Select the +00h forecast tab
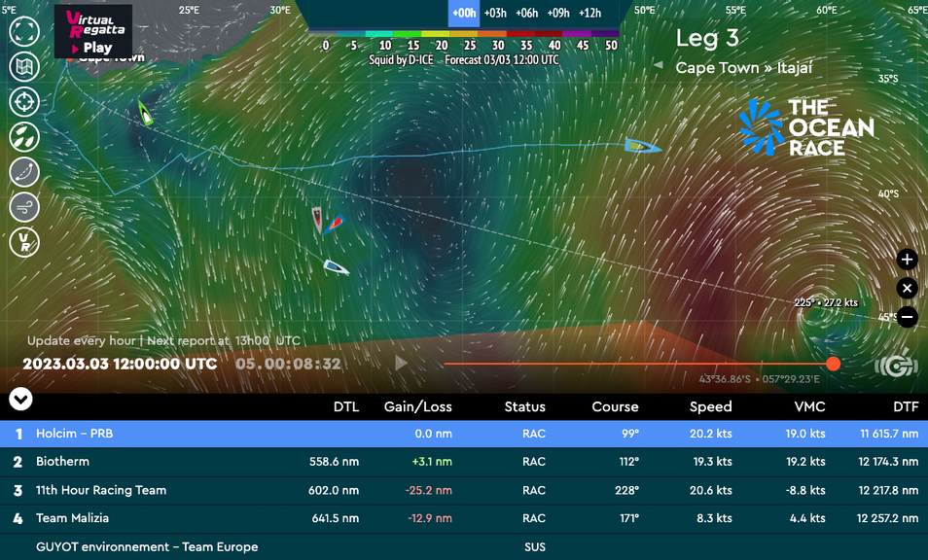 point(464,13)
